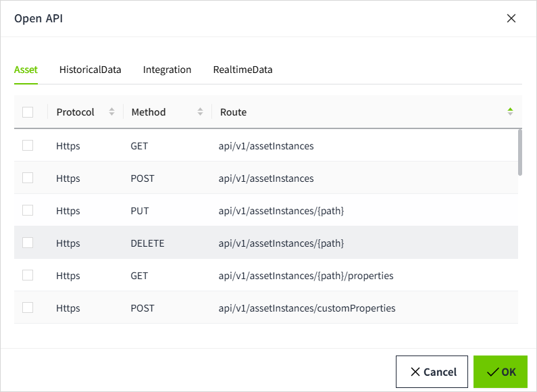Toggle Route column sort arrows

tap(510, 112)
